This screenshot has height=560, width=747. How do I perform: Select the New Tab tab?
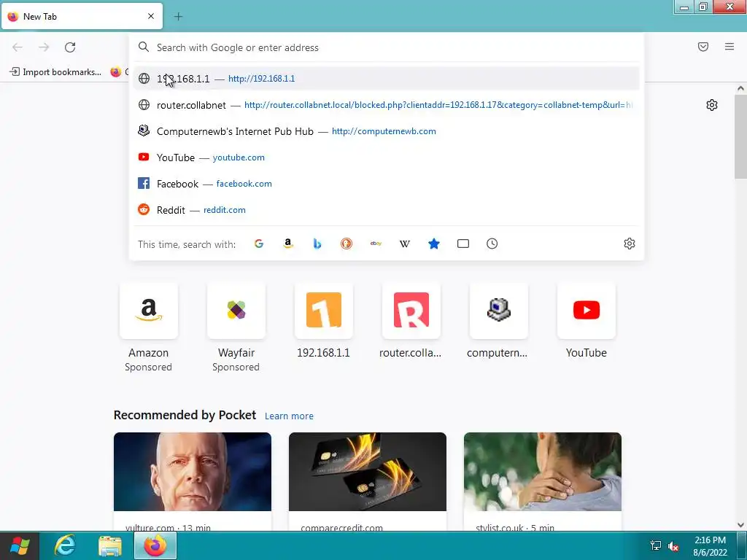click(82, 16)
